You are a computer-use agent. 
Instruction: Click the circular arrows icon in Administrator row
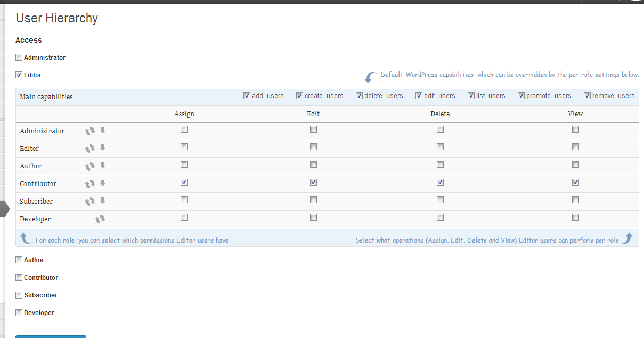[x=90, y=131]
